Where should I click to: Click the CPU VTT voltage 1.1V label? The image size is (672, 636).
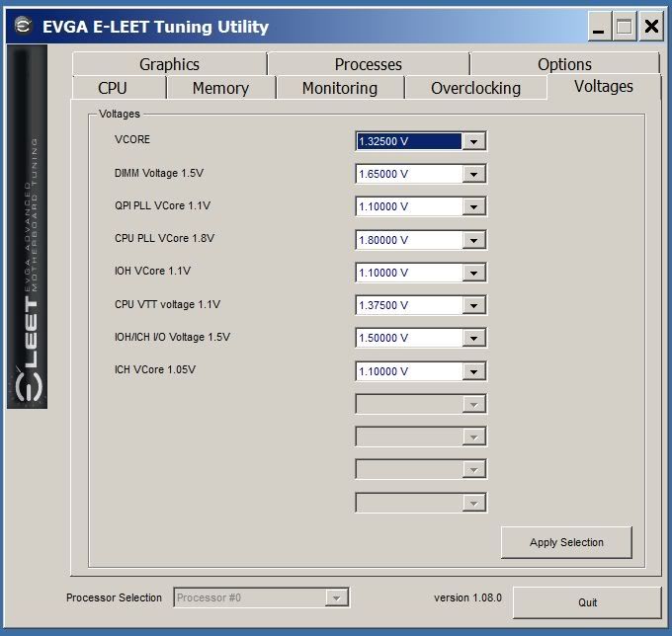168,304
